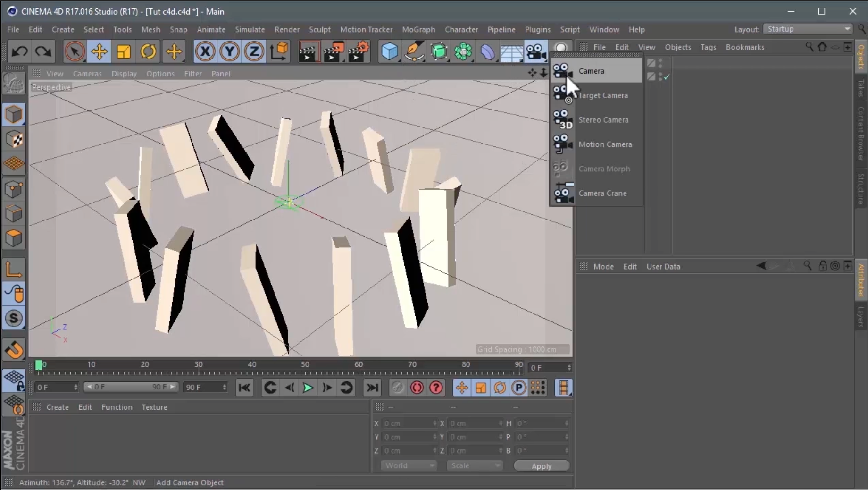Click the Bend deformer icon
Image resolution: width=868 pixels, height=490 pixels.
pos(488,51)
